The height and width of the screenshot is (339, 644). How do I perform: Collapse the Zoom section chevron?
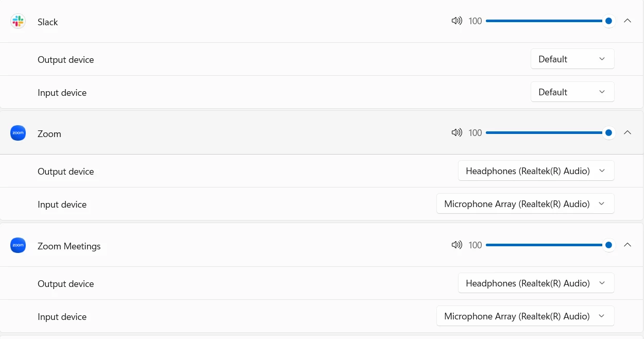[627, 133]
